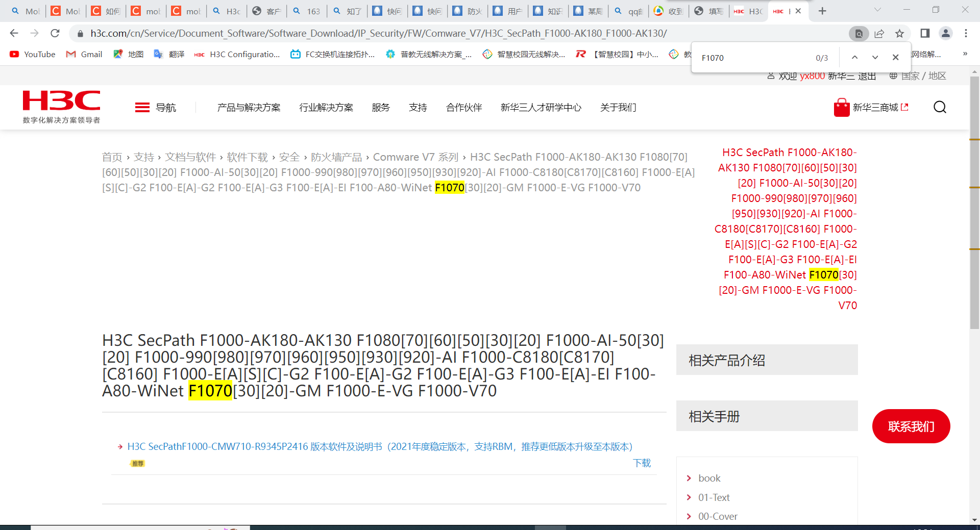Click the 联系我们 contact button
Image resolution: width=980 pixels, height=530 pixels.
pyautogui.click(x=911, y=426)
